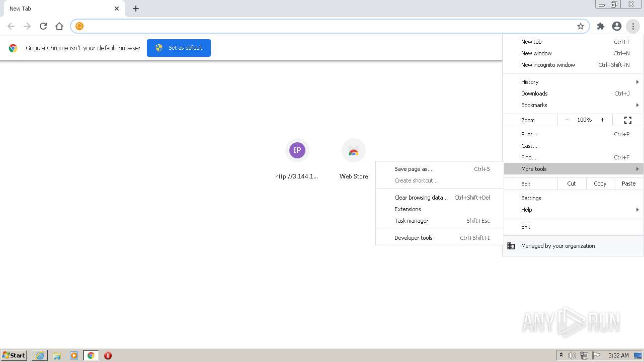The height and width of the screenshot is (362, 644).
Task: Close the New Tab tab
Action: click(117, 9)
